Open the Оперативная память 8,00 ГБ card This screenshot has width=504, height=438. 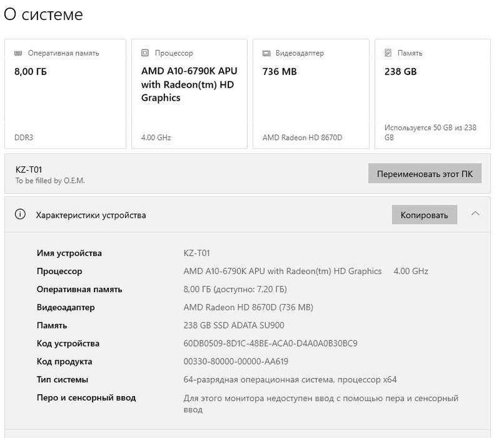click(x=65, y=94)
